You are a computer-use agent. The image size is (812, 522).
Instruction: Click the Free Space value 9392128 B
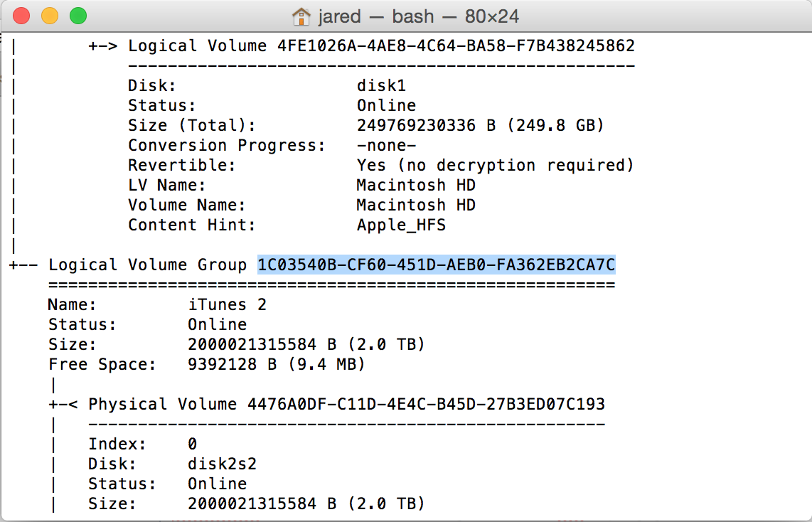coord(232,364)
